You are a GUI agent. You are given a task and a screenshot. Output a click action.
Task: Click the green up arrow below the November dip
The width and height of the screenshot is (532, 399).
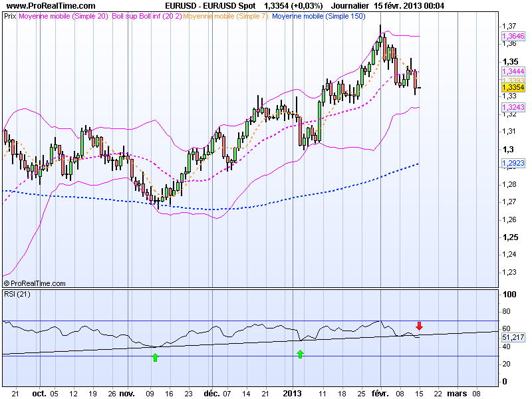[x=154, y=357]
